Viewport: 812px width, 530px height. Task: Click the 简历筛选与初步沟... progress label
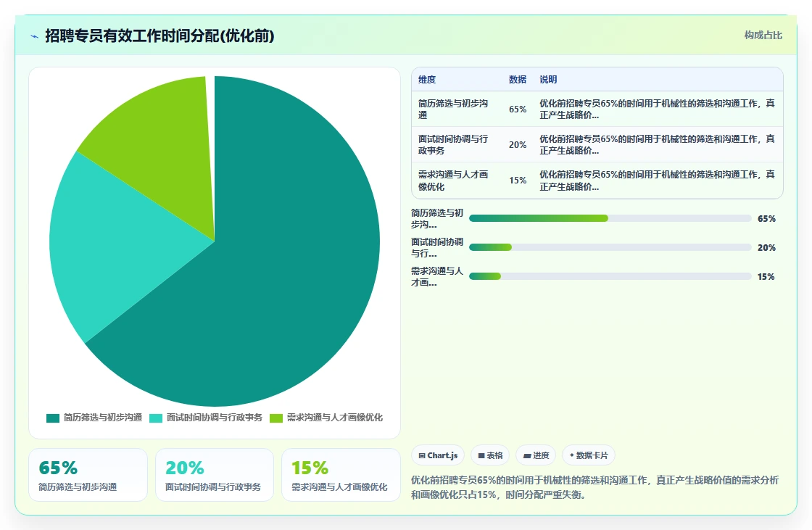point(437,219)
